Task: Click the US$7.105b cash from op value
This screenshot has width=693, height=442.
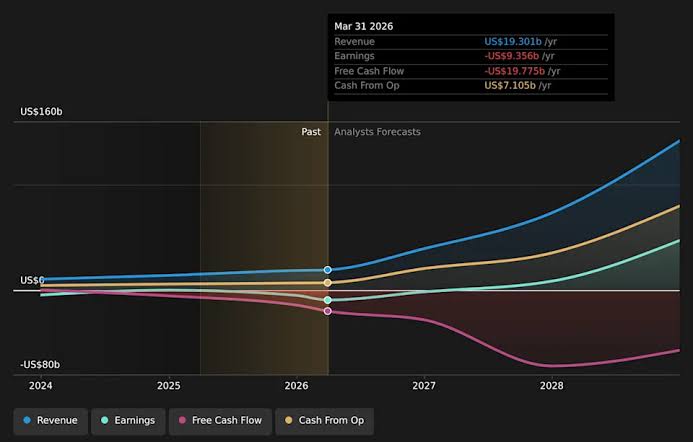Action: 510,86
